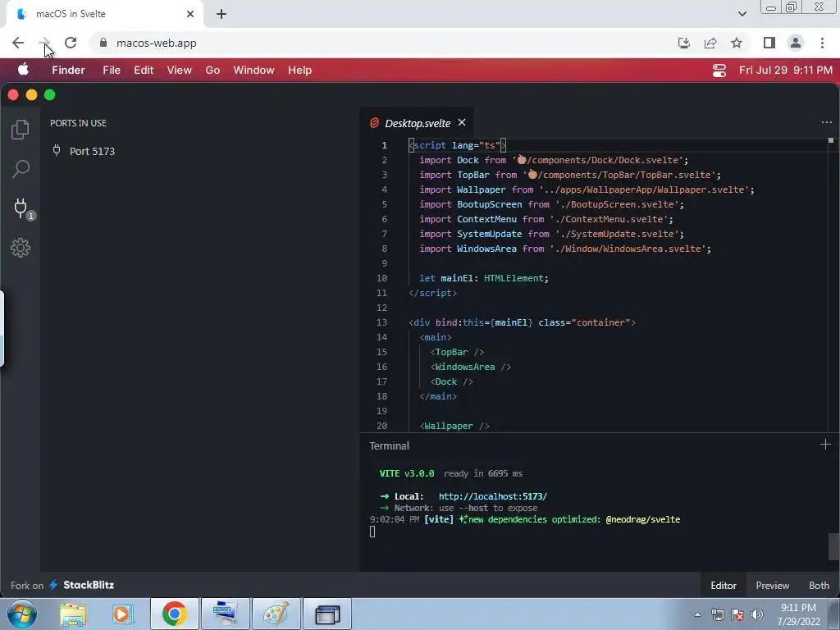Click the browser forward arrow
840x630 pixels.
[x=44, y=43]
